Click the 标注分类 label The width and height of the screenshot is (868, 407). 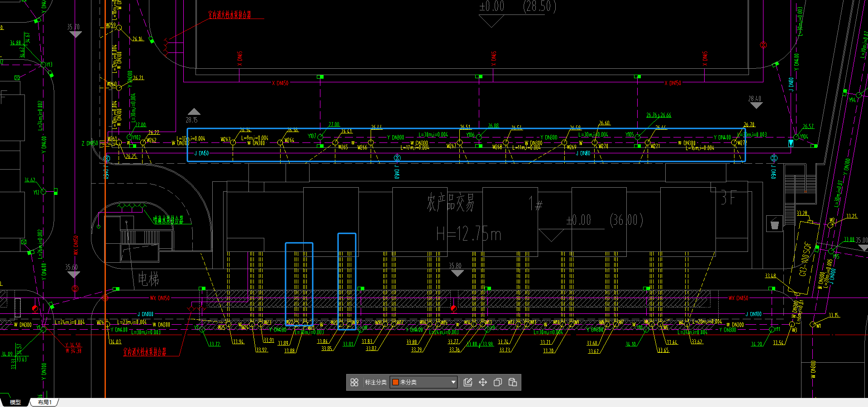click(x=376, y=382)
